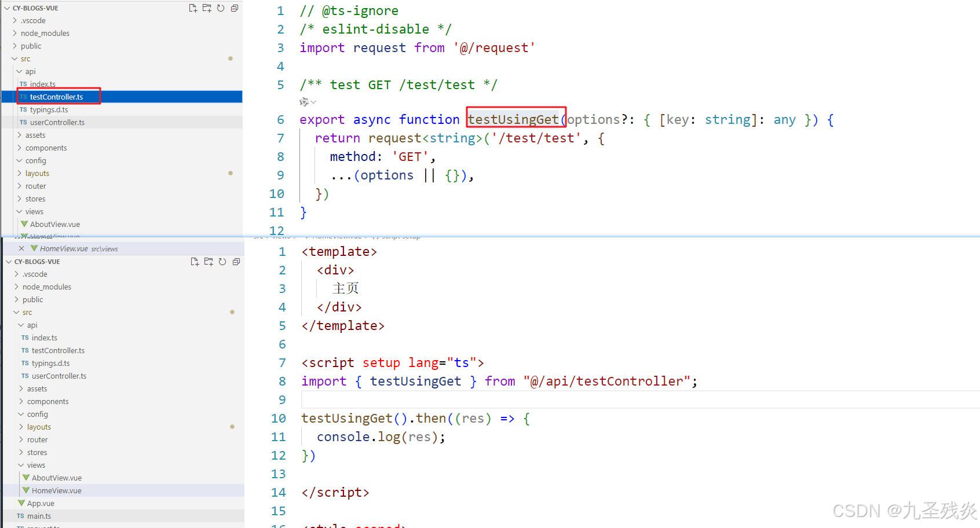The image size is (980, 528).
Task: Expand router folder in lower explorer
Action: tap(124, 440)
